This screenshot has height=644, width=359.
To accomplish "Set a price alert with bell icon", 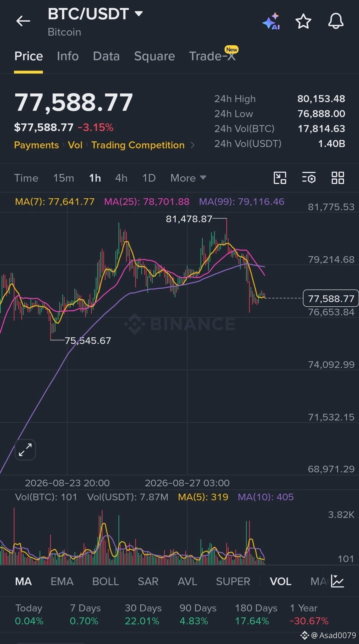I will (336, 21).
